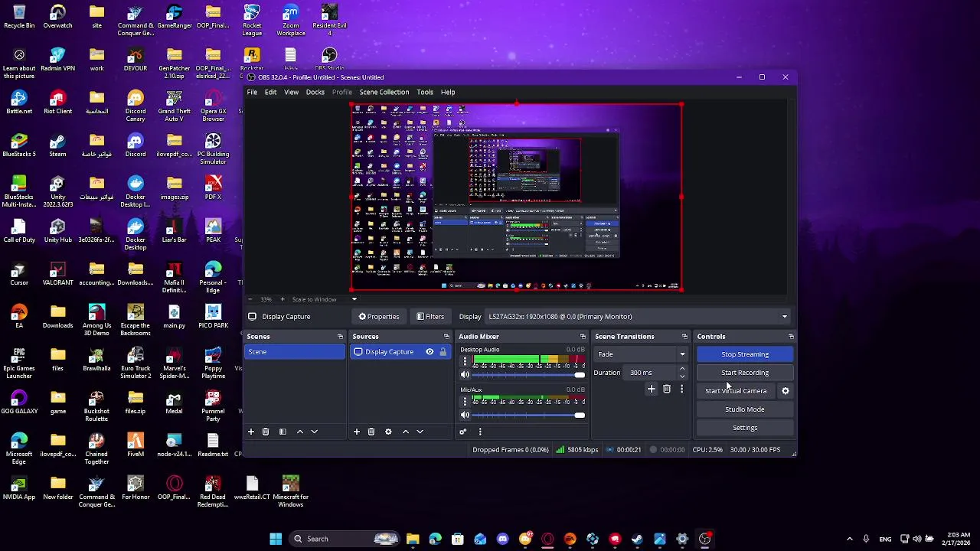980x551 pixels.
Task: Pop out the Scenes dock
Action: point(340,337)
